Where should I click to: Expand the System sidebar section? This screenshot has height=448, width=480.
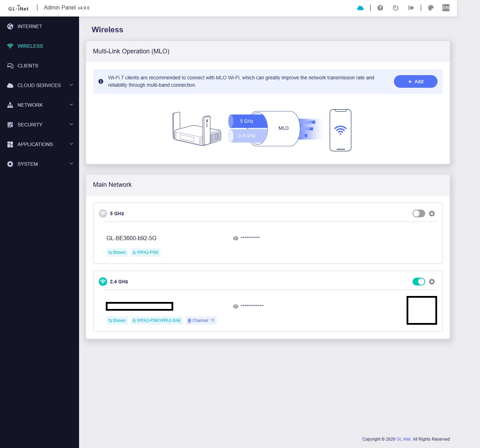(39, 164)
